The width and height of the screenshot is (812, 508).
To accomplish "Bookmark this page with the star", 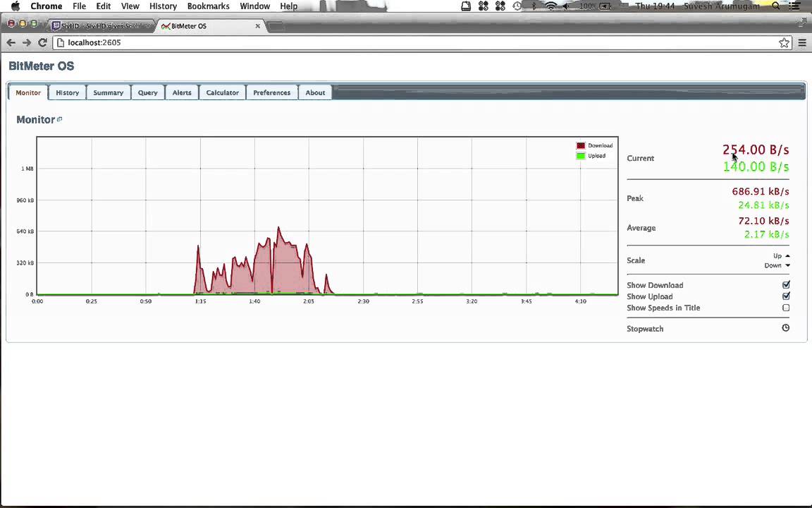I will tap(784, 42).
